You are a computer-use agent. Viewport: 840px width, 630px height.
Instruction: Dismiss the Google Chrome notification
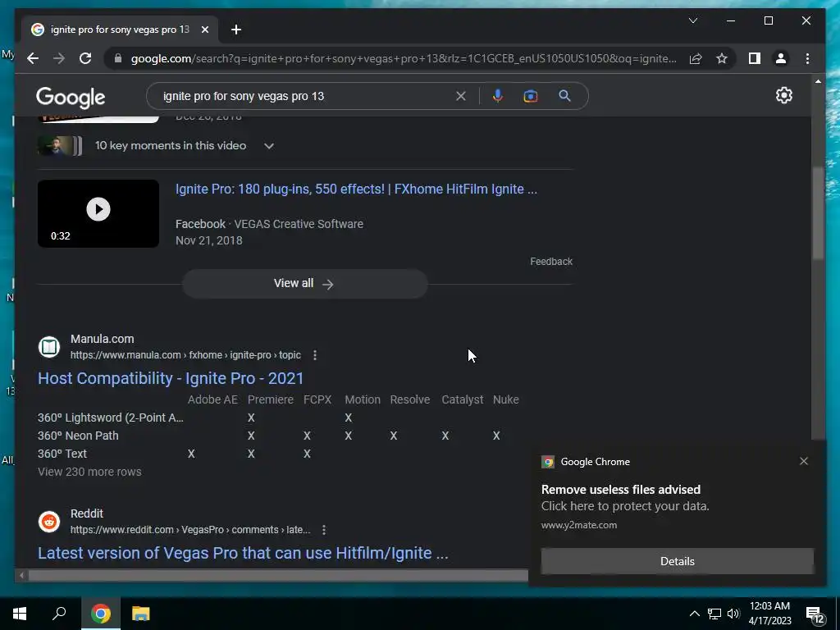804,461
